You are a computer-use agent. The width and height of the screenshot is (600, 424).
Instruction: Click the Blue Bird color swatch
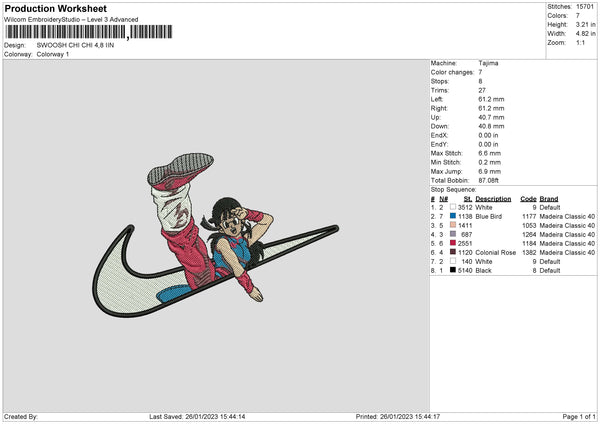(453, 216)
